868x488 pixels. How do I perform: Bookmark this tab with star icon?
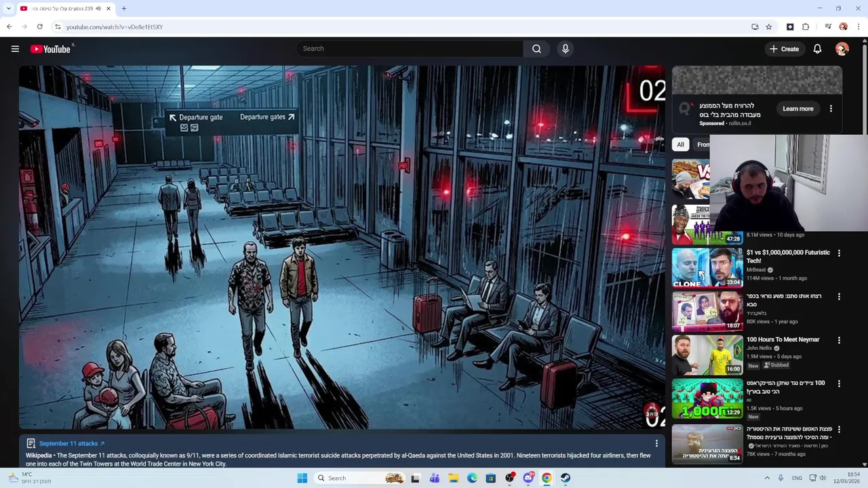[x=768, y=27]
